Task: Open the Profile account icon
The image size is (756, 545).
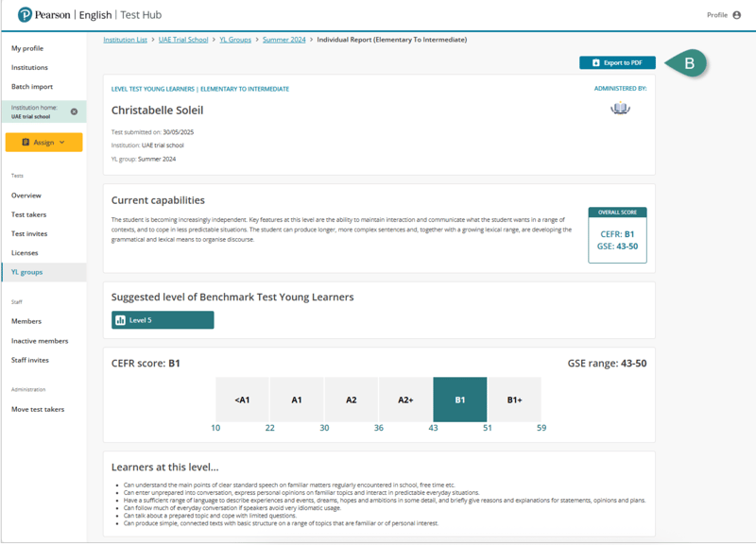Action: [736, 15]
